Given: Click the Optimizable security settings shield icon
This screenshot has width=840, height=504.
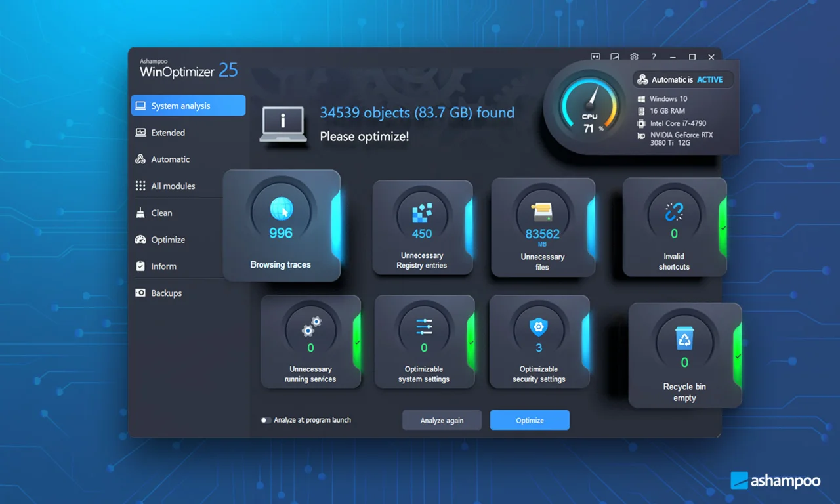Looking at the screenshot, I should 538,326.
